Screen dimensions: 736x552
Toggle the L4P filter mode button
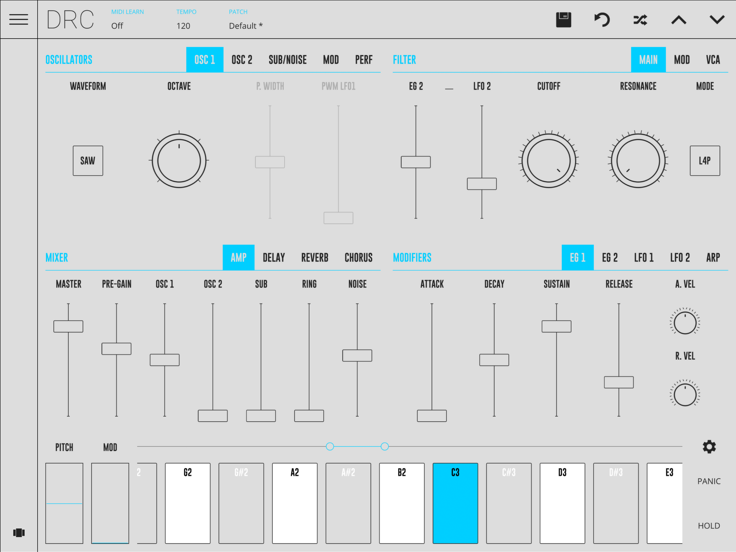coord(705,161)
